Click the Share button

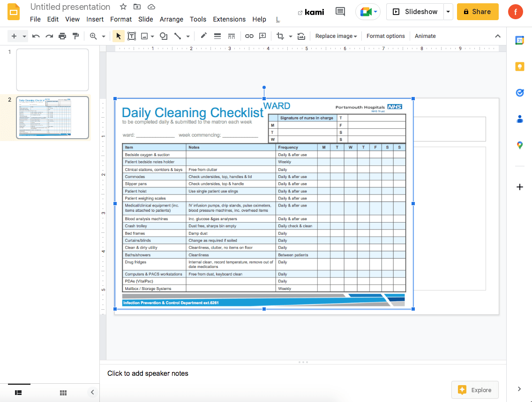point(478,12)
